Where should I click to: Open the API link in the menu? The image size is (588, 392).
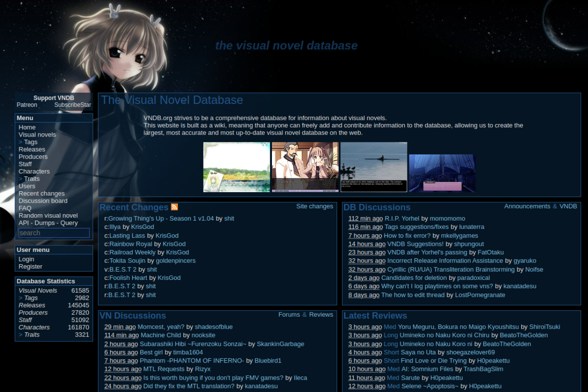click(24, 223)
